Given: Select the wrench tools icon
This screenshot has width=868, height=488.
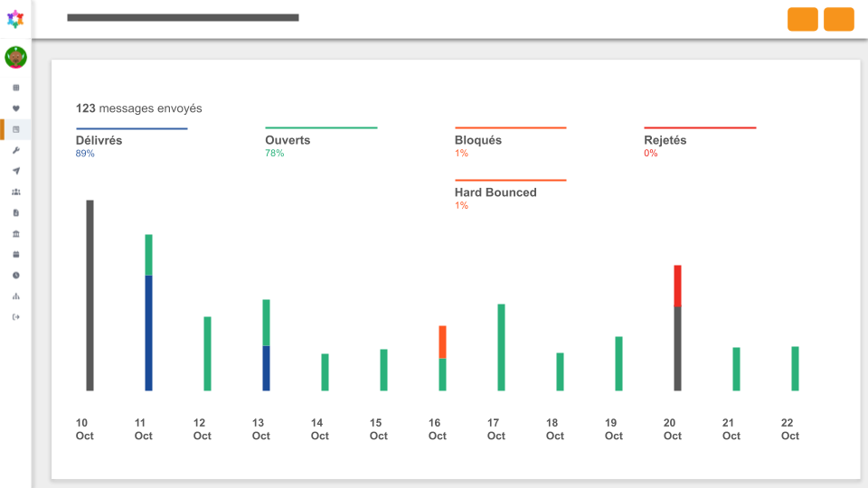Looking at the screenshot, I should point(16,150).
